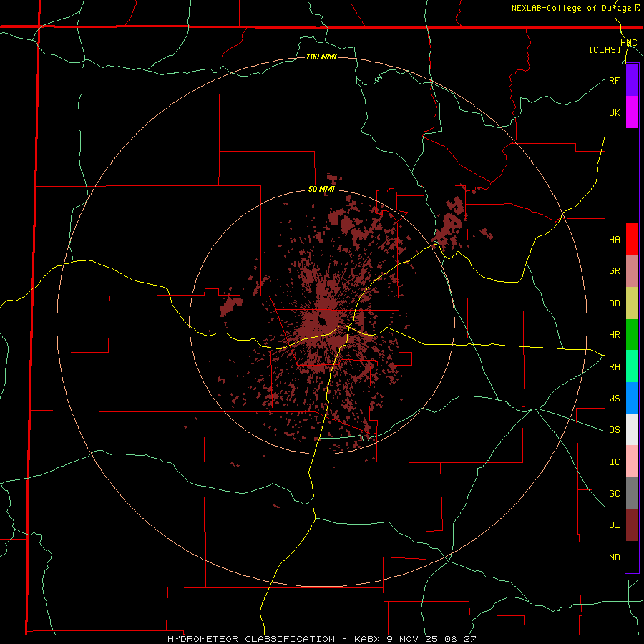Screen dimensions: 644x644
Task: Click the BI brown legend swatch
Action: [632, 525]
